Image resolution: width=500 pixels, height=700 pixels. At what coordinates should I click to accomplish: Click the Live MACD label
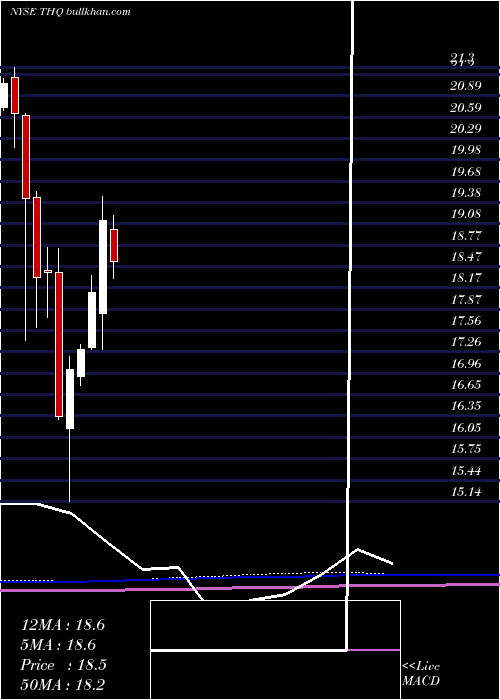click(x=421, y=674)
